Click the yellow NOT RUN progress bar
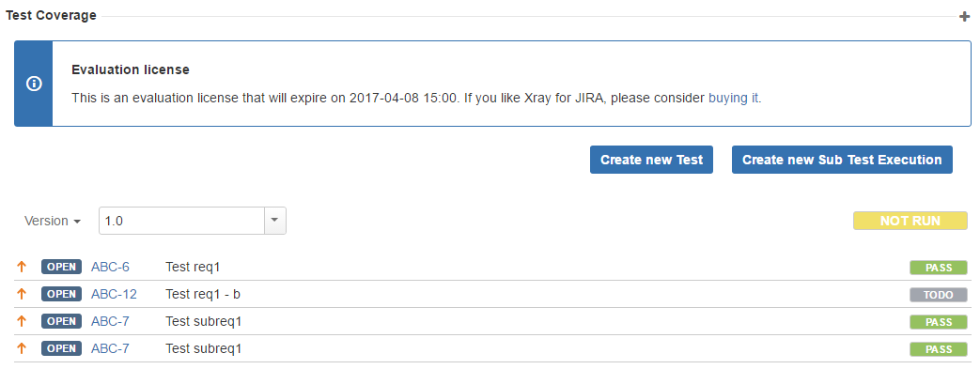Image resolution: width=980 pixels, height=369 pixels. click(x=910, y=221)
